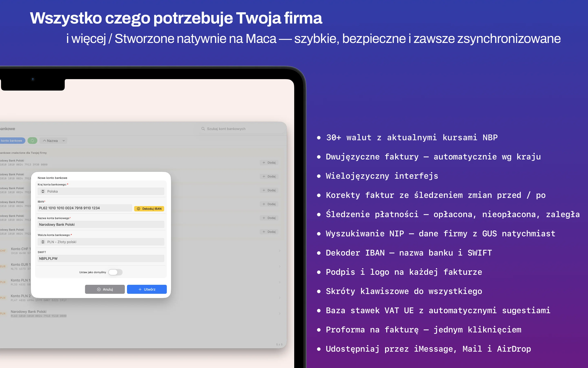Open the Konto EUR 1 row chevron

pos(280,267)
